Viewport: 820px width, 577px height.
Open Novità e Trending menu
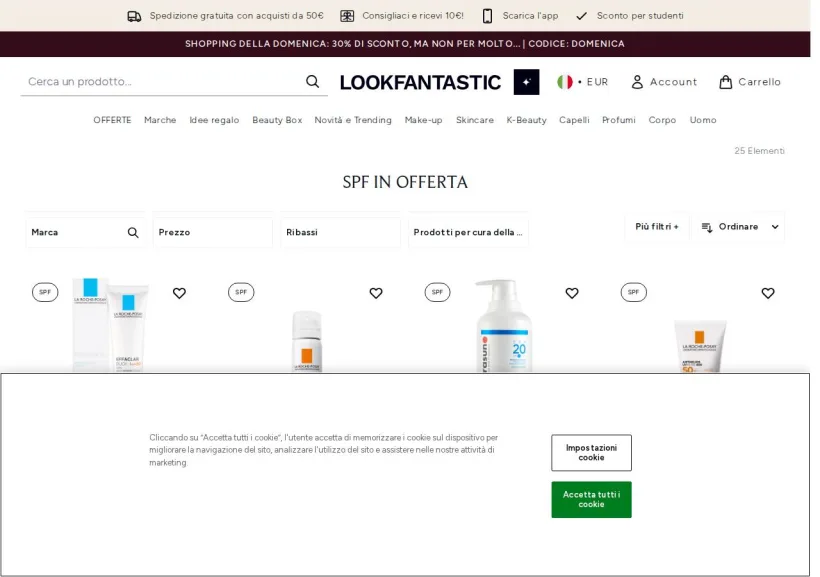coord(353,120)
